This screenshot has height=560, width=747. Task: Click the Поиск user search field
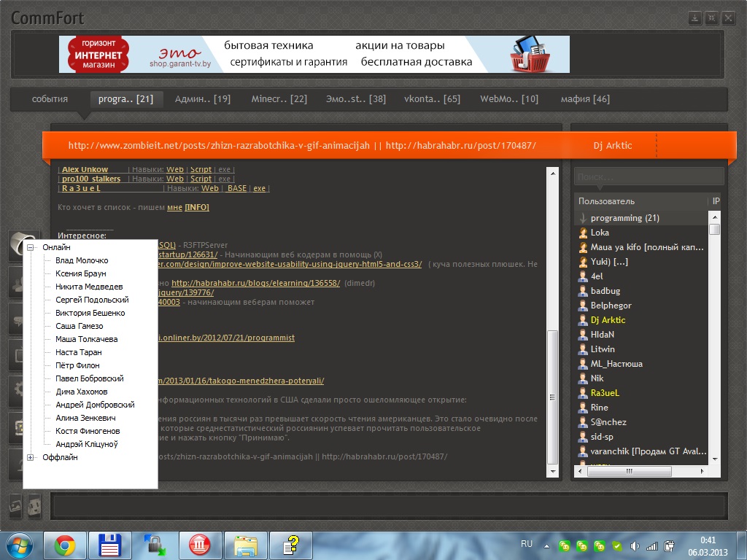click(x=648, y=176)
